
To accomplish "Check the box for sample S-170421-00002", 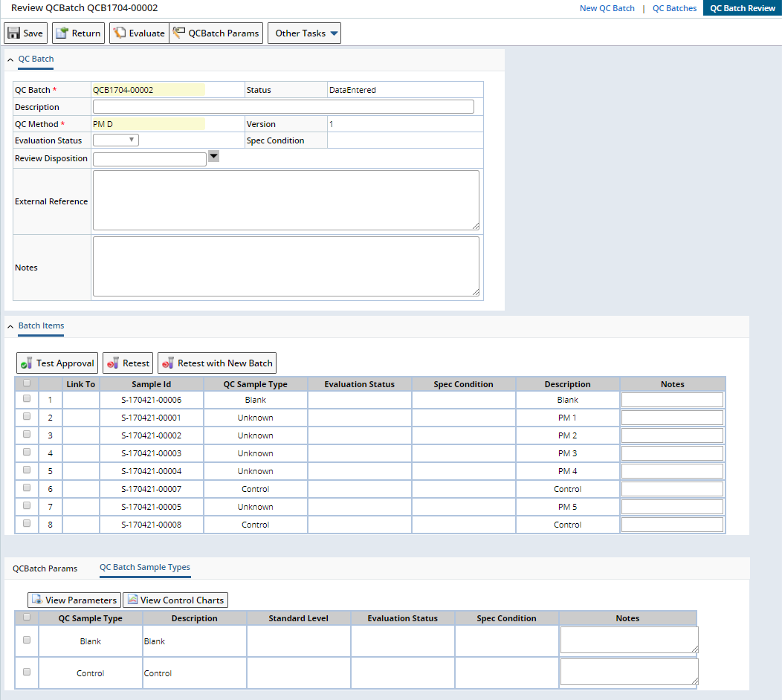I will (27, 434).
